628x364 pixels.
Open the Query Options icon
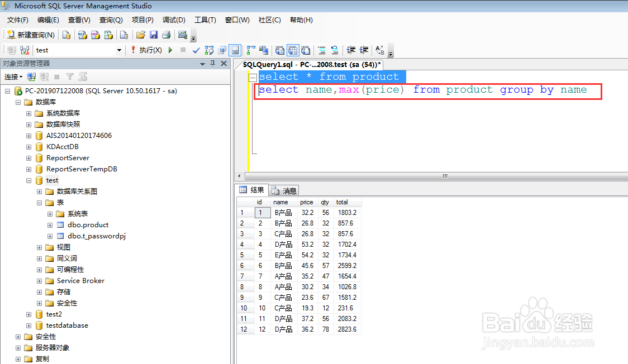[222, 50]
